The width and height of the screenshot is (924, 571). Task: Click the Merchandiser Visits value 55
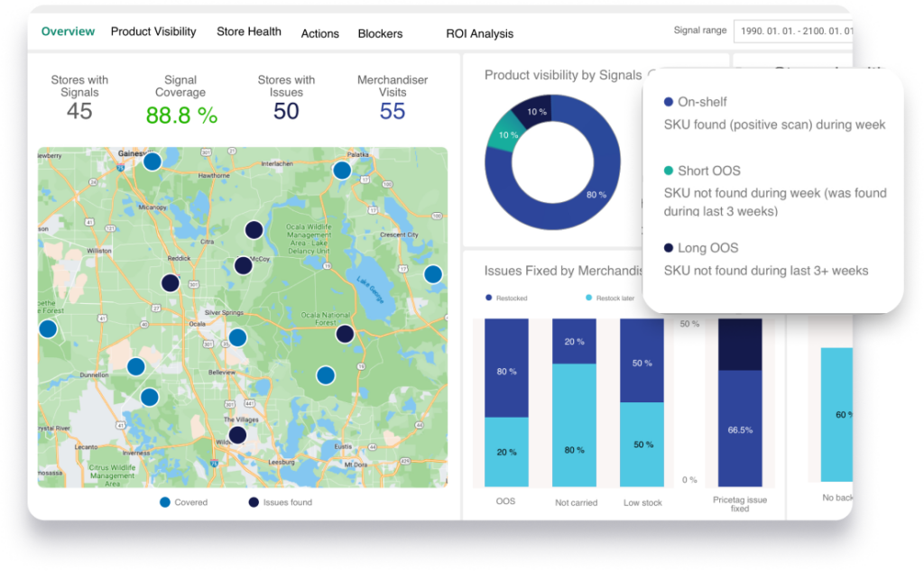pyautogui.click(x=393, y=111)
